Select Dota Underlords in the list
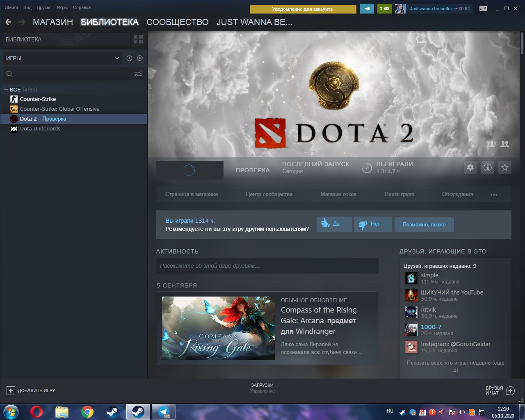Screen dimensions: 525x420 74,128
